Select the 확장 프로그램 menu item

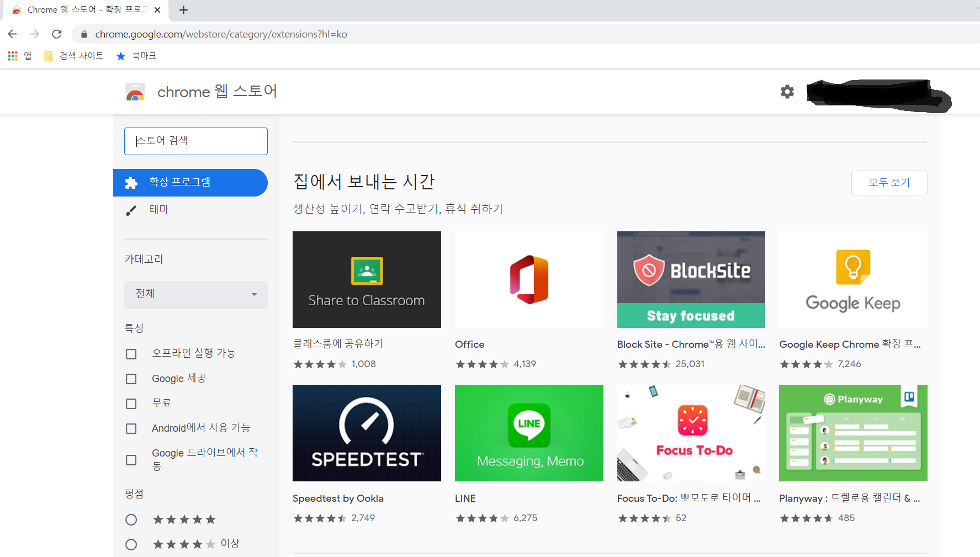(190, 183)
